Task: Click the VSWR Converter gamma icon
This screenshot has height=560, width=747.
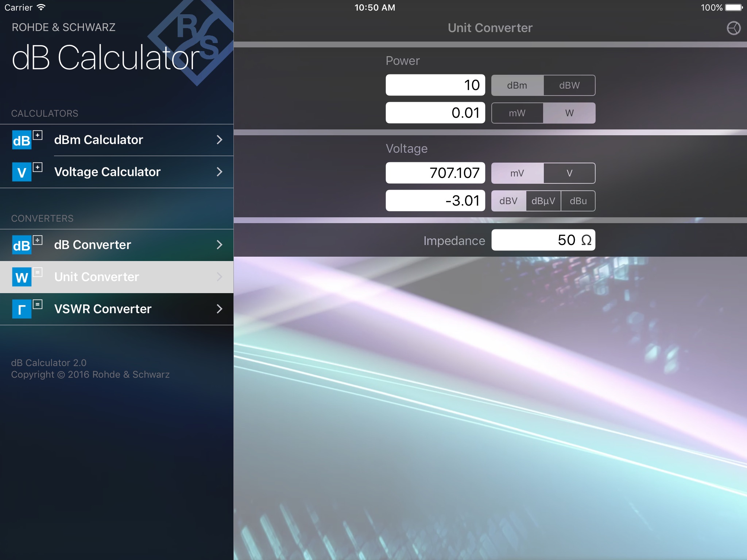Action: [27, 309]
